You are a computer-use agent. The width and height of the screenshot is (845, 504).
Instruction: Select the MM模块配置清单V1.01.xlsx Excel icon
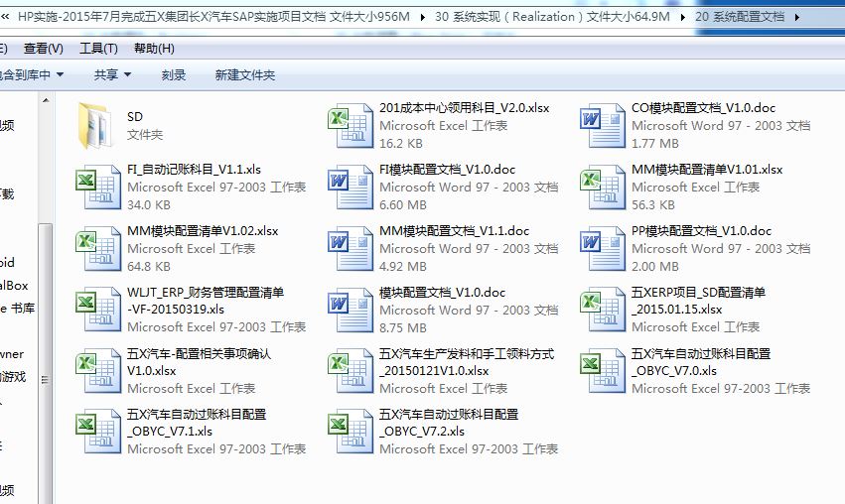(x=603, y=188)
